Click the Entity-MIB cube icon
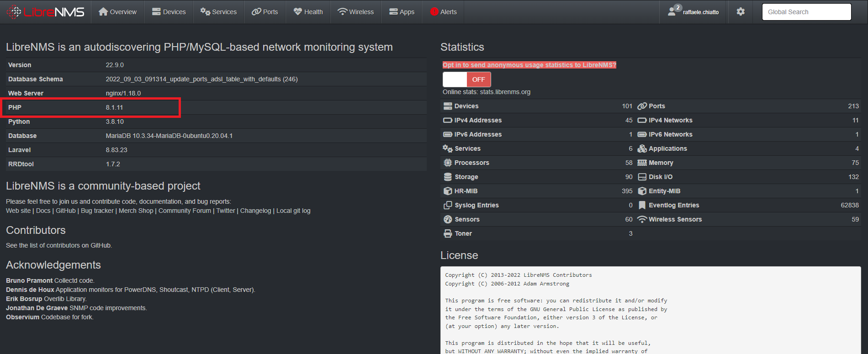This screenshot has height=354, width=868. click(x=642, y=191)
